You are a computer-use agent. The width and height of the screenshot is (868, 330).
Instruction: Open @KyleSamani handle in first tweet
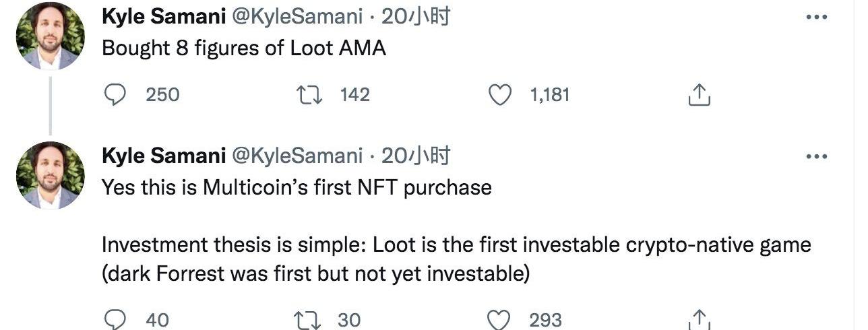tap(297, 17)
